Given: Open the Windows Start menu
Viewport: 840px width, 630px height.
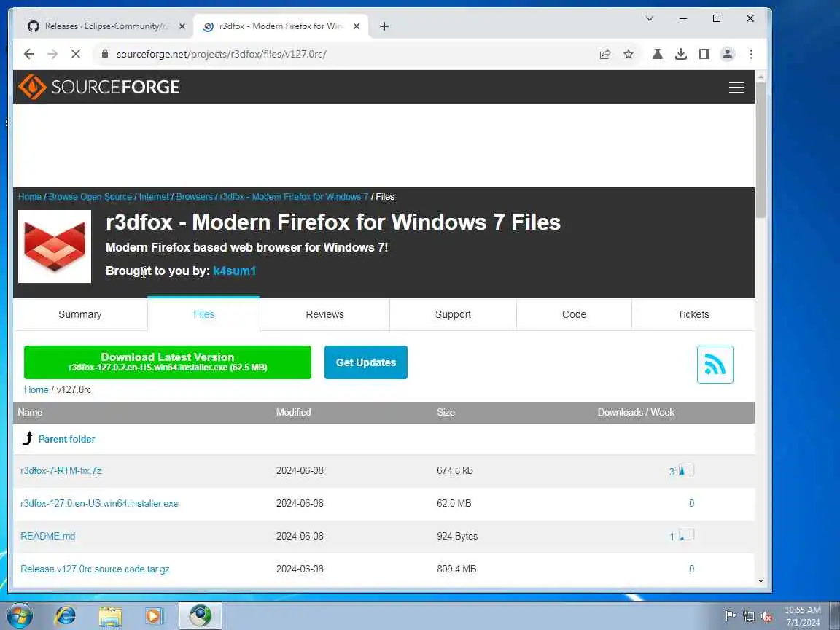Looking at the screenshot, I should point(19,615).
